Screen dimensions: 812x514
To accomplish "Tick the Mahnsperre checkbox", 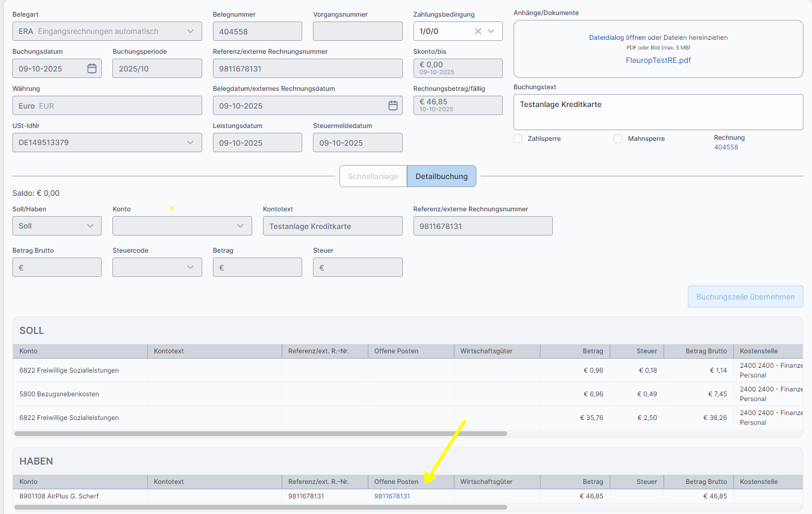I will coord(618,139).
